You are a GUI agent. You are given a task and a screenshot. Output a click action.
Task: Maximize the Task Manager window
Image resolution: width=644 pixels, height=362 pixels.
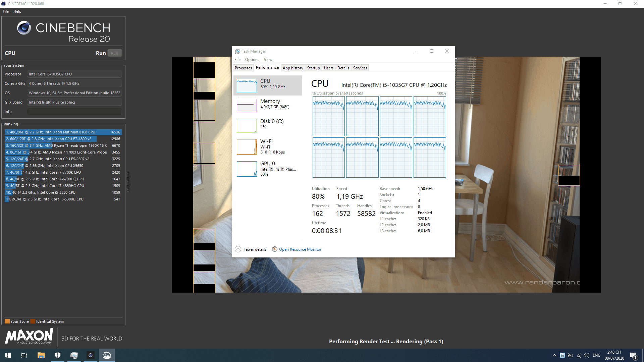pyautogui.click(x=432, y=51)
